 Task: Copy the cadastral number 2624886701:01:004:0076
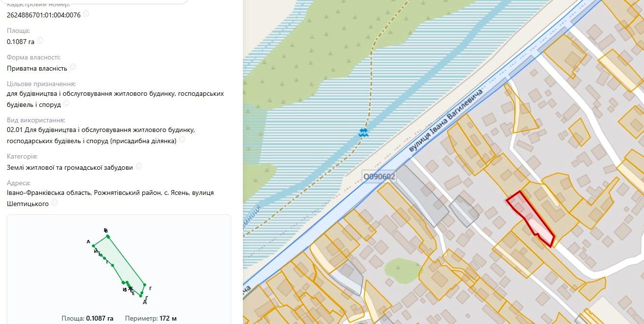click(86, 14)
